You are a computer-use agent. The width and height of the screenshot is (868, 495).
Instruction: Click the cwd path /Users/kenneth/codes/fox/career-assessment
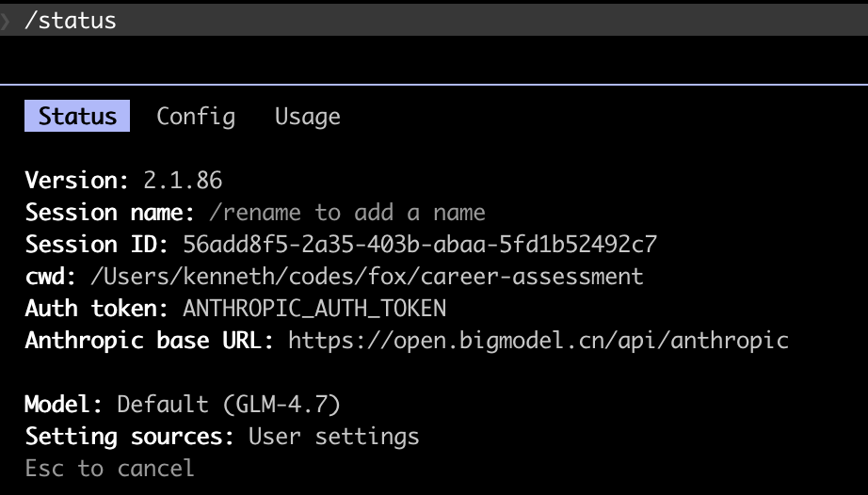[367, 277]
